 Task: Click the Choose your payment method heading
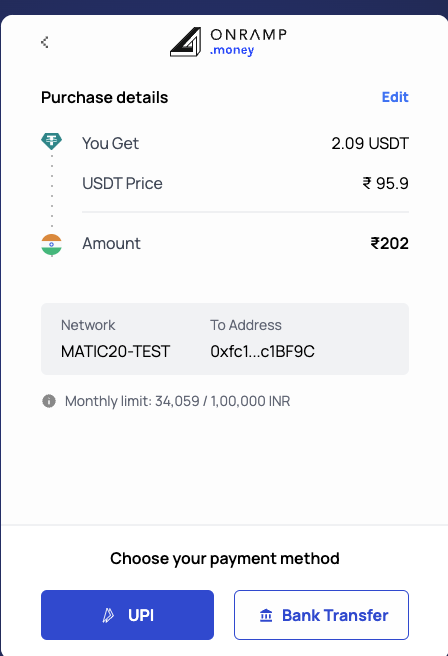click(x=225, y=559)
